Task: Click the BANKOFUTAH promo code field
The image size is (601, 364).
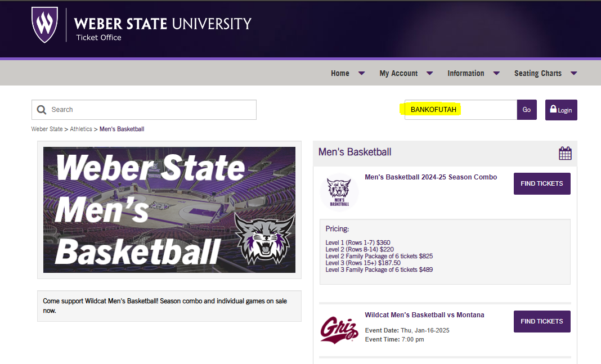Action: click(x=461, y=110)
